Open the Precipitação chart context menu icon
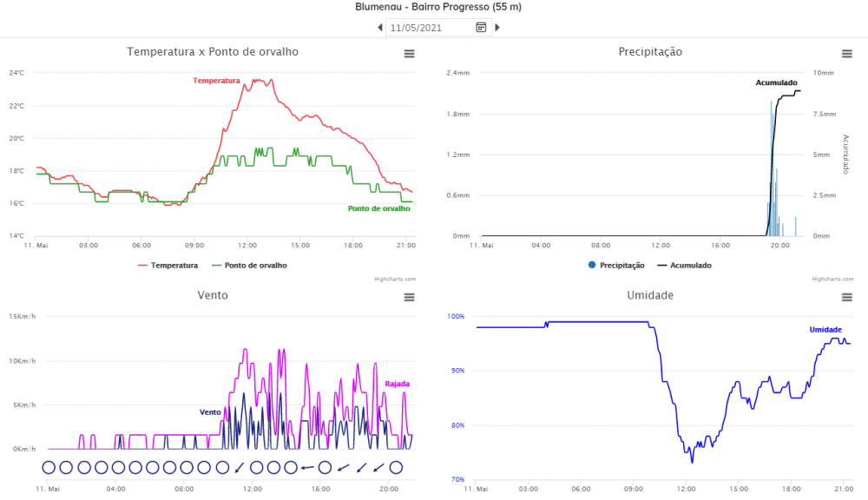This screenshot has width=868, height=500. point(847,54)
